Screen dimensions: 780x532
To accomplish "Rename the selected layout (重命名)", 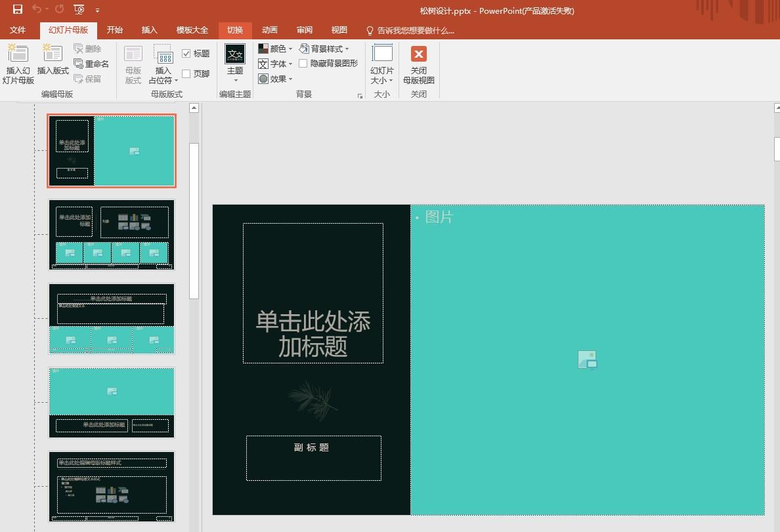I will (91, 64).
